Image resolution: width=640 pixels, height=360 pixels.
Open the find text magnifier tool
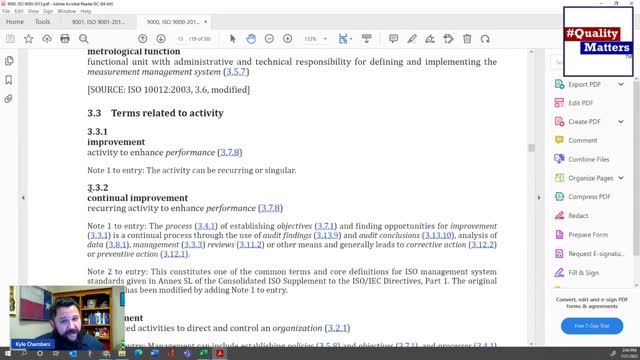84,39
